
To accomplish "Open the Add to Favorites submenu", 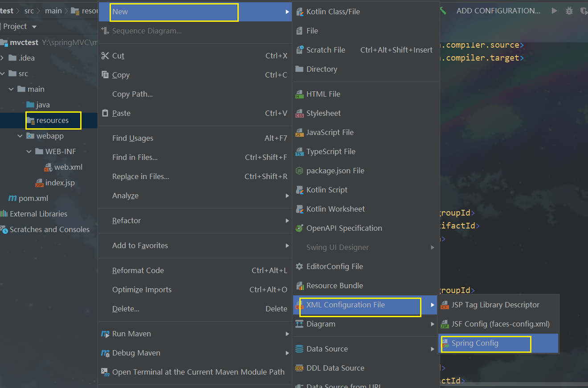I will [195, 245].
